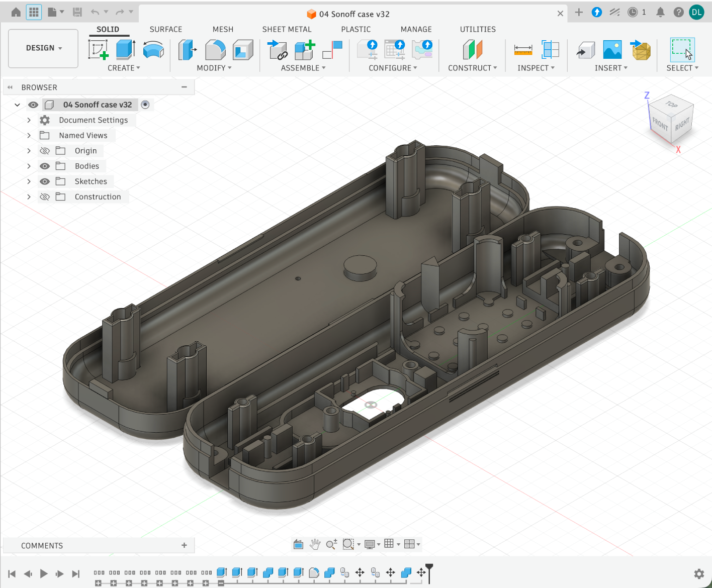Open the File menu icon dropdown

55,12
